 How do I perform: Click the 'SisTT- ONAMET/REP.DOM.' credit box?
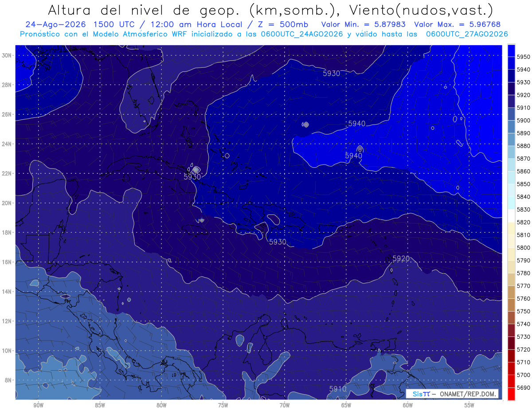pyautogui.click(x=452, y=394)
